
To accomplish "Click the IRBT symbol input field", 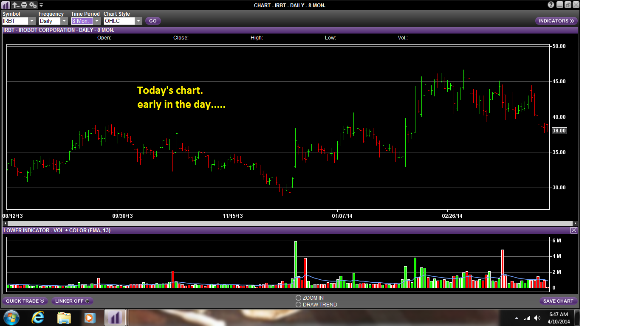I will [15, 21].
